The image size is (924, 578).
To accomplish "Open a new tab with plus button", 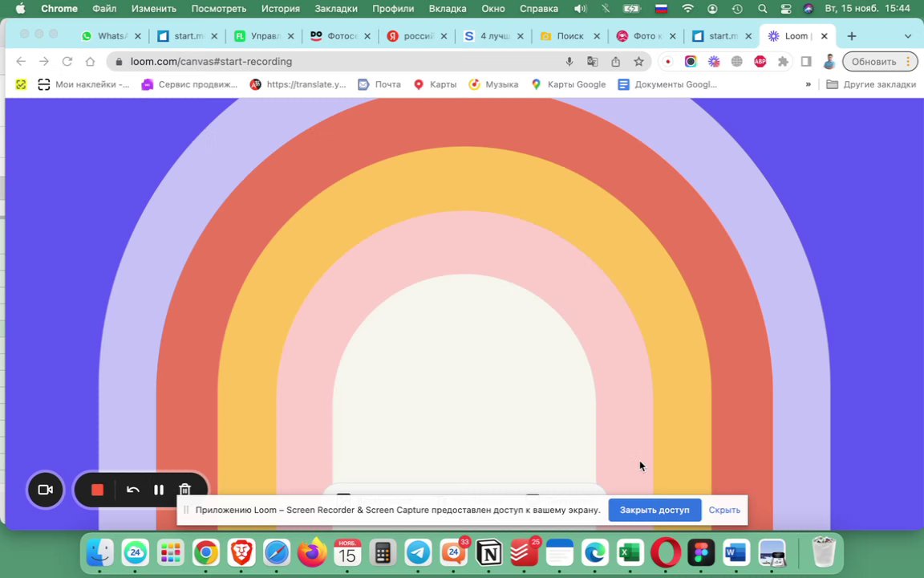I will tap(852, 36).
